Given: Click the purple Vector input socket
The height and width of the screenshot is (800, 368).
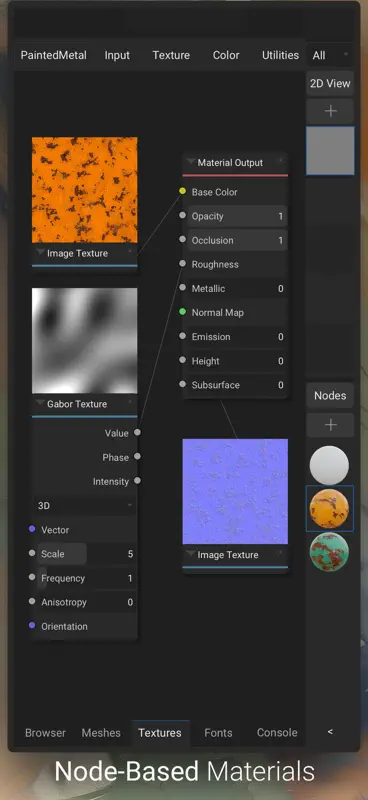Looking at the screenshot, I should (32, 529).
